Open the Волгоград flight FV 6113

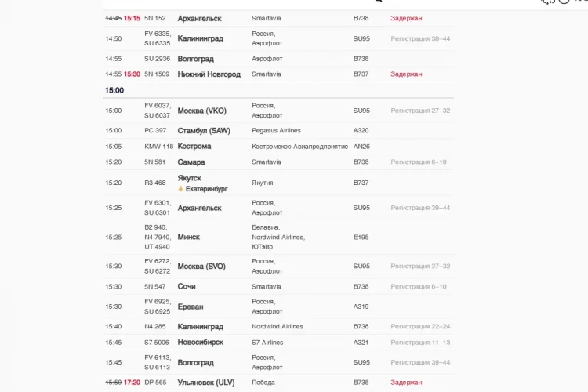click(x=278, y=362)
